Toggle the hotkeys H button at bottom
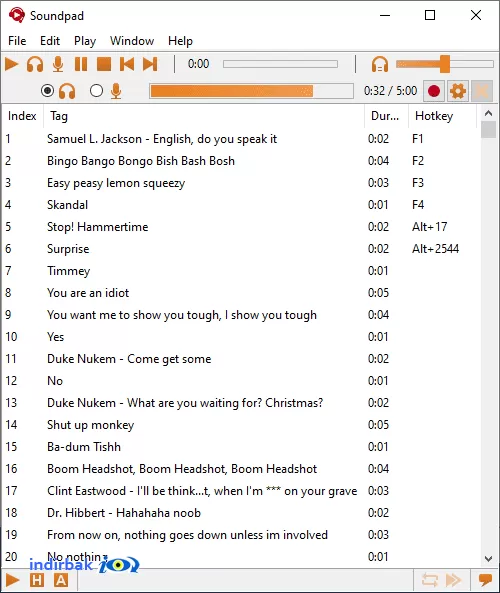 pos(37,580)
